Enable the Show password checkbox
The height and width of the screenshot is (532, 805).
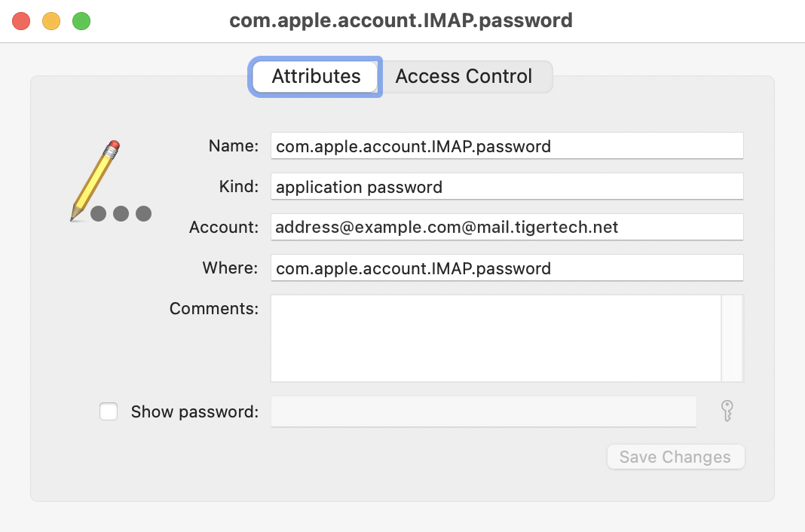109,411
